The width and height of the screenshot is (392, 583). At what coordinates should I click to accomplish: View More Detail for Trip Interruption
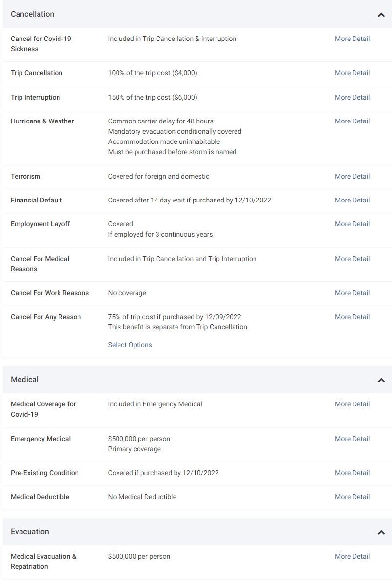pyautogui.click(x=352, y=97)
